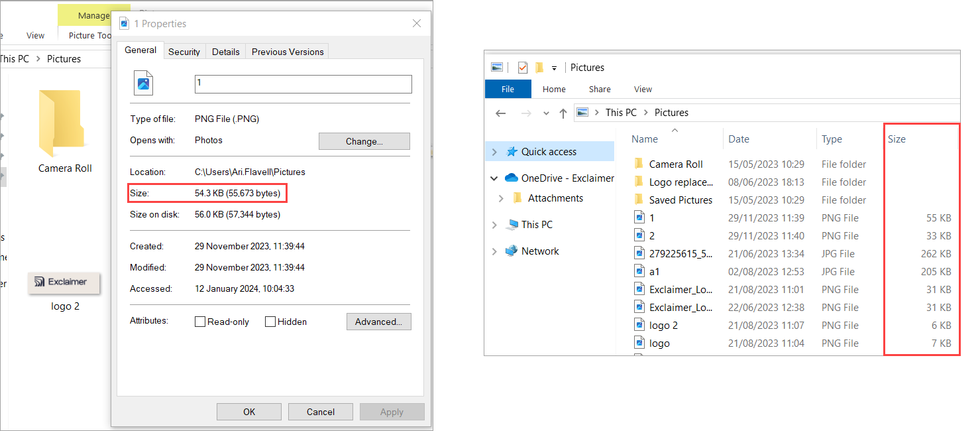Image resolution: width=980 pixels, height=431 pixels.
Task: Select the Exclaimer logo 2 thumbnail
Action: point(64,282)
